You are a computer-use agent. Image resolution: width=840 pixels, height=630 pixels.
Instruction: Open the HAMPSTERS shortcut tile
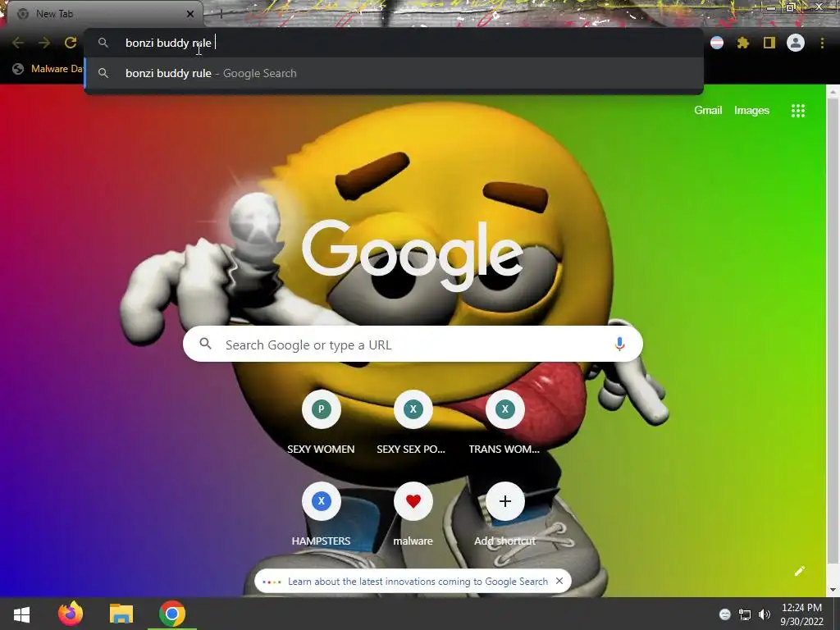tap(321, 515)
